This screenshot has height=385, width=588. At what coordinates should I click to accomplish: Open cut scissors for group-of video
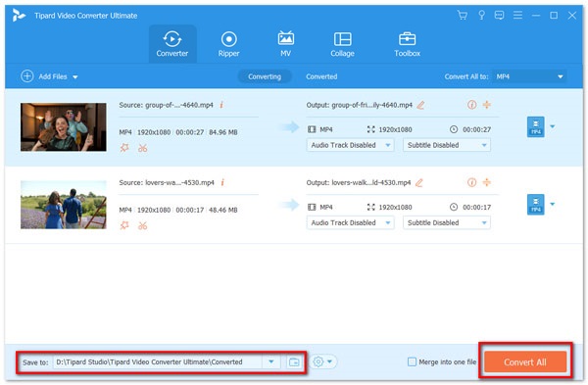click(142, 148)
